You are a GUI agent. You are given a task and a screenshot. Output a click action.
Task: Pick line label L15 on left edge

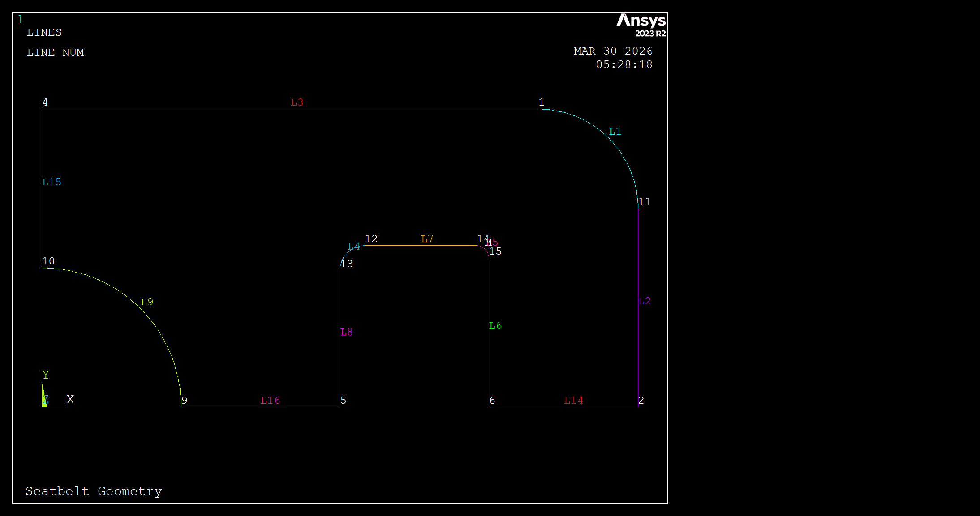(52, 182)
